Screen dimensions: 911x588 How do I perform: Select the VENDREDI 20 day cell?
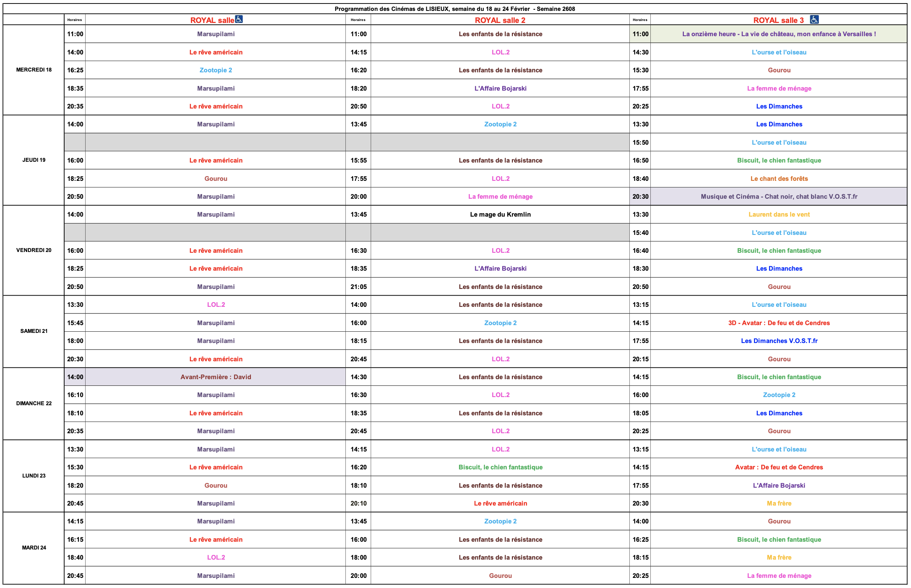(34, 250)
